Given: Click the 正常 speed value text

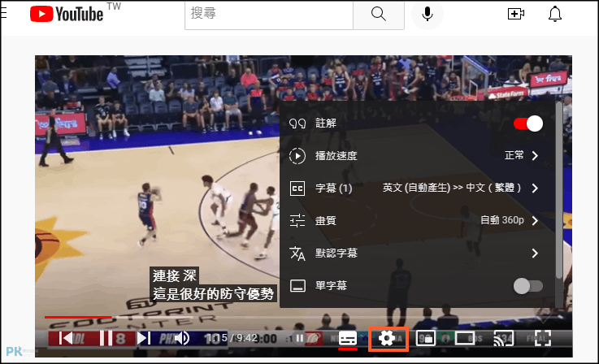Looking at the screenshot, I should point(514,155).
